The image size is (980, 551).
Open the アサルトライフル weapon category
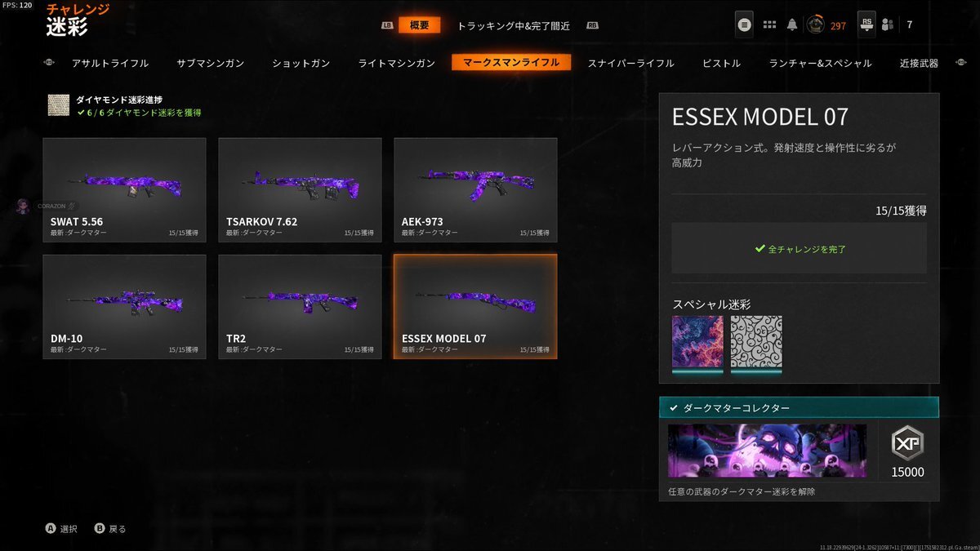[x=110, y=63]
